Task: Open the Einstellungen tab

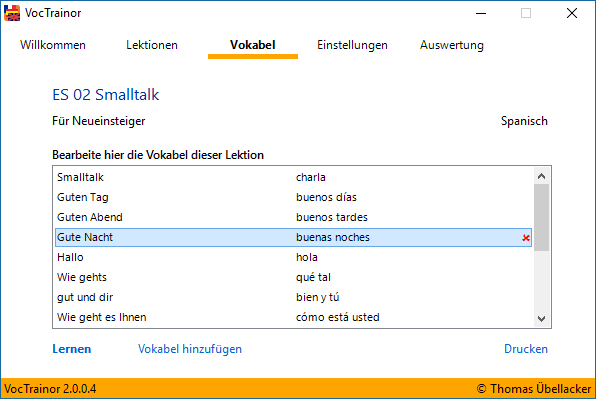Action: click(352, 45)
